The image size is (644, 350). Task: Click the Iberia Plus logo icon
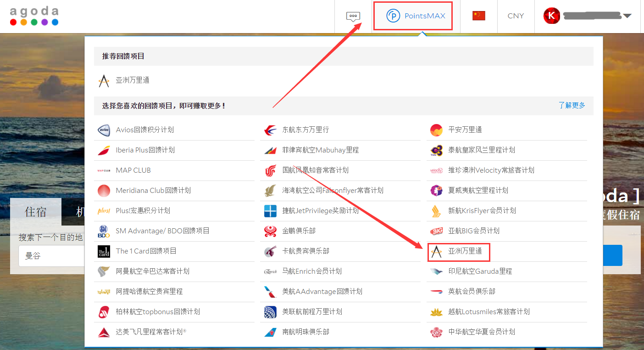(104, 150)
